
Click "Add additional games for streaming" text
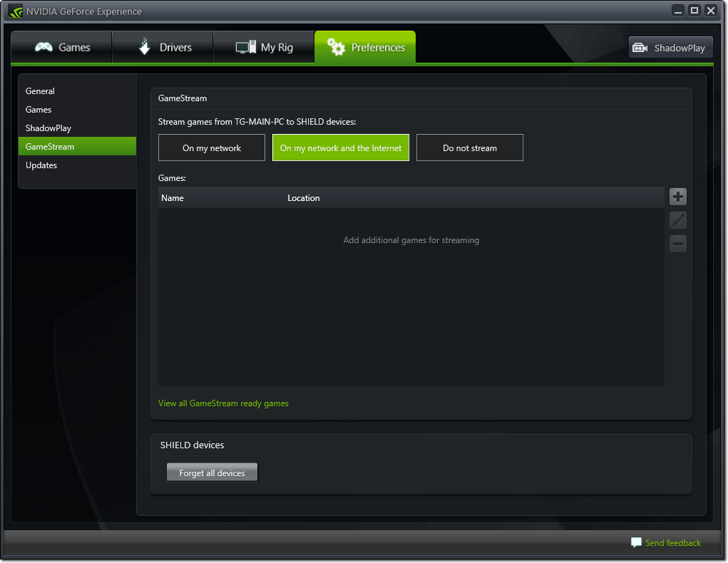411,240
